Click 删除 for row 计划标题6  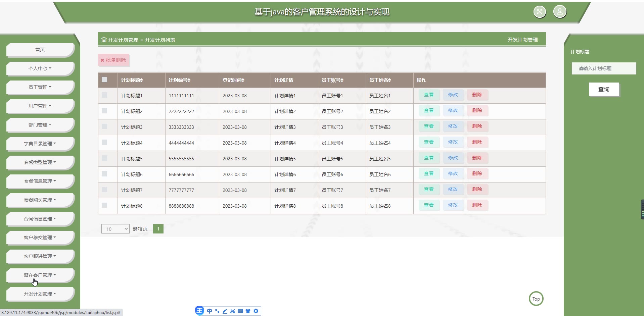(x=477, y=174)
